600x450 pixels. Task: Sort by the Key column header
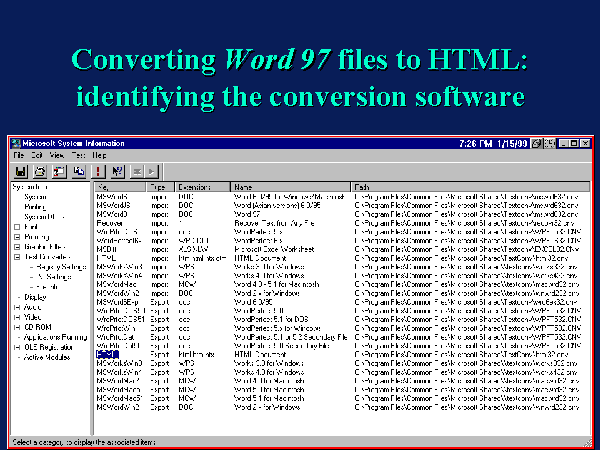[121, 187]
